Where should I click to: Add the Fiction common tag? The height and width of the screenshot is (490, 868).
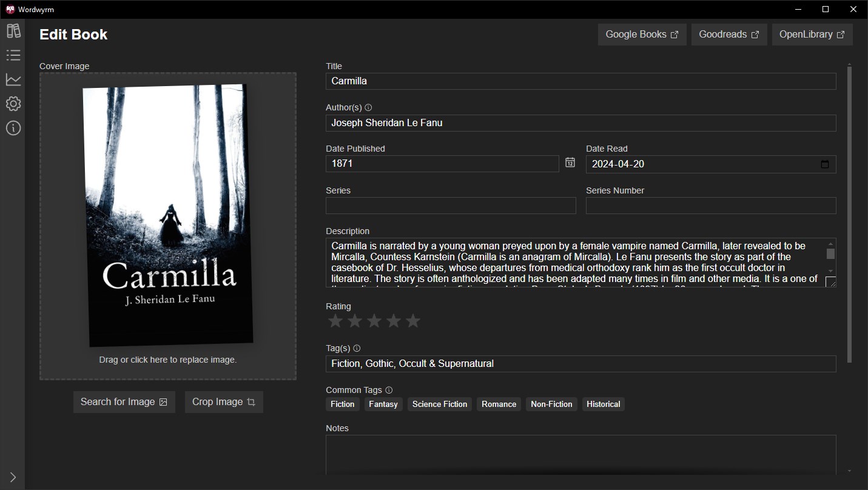(343, 404)
